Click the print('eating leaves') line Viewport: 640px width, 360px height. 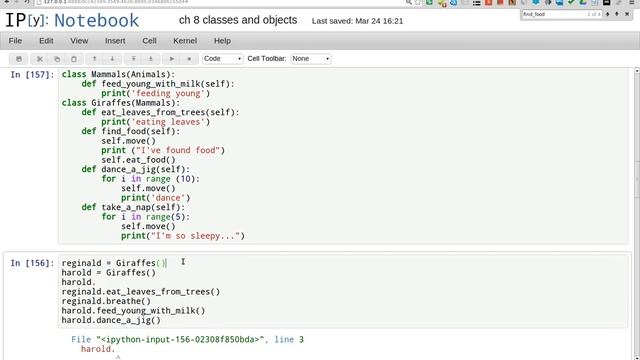point(156,122)
